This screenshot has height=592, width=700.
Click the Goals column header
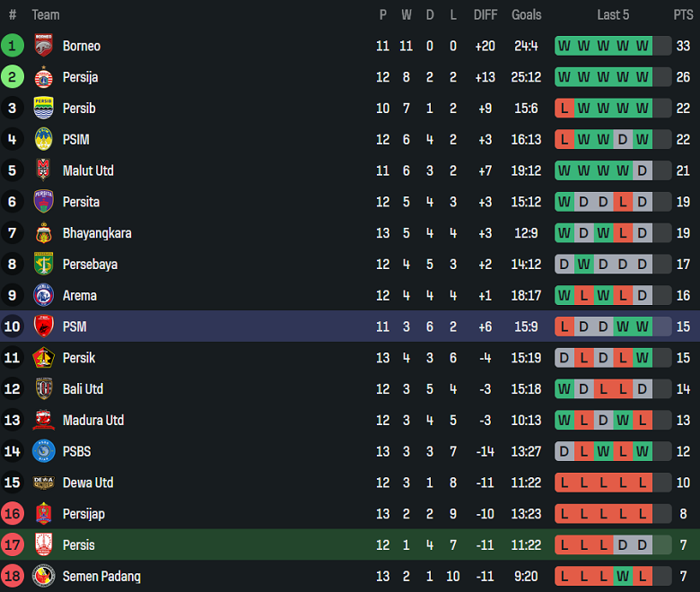pos(527,14)
